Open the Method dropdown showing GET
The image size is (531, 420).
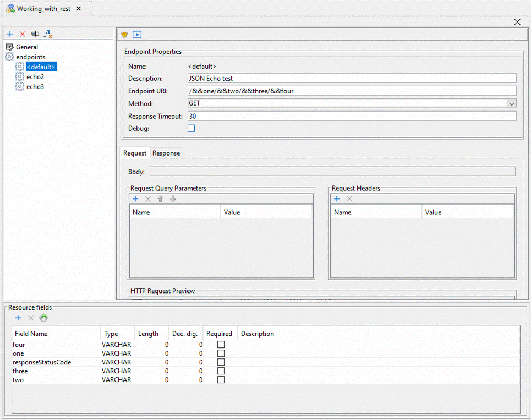coord(512,103)
